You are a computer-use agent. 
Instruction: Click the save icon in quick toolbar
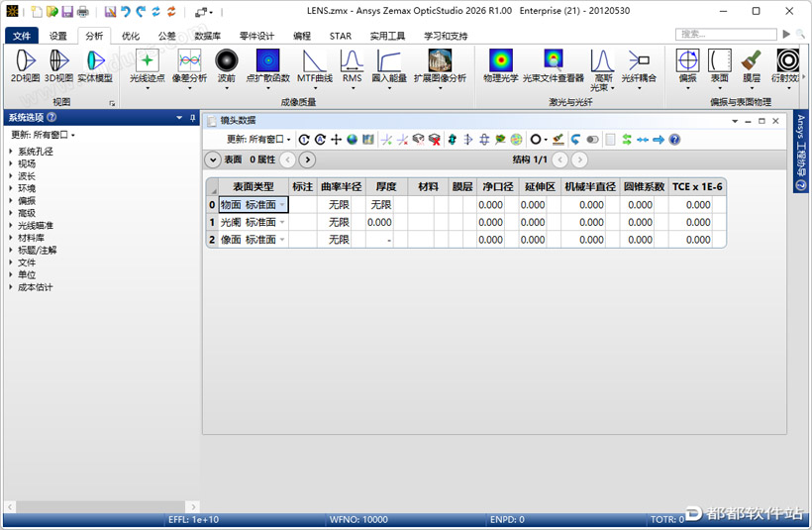pos(67,12)
